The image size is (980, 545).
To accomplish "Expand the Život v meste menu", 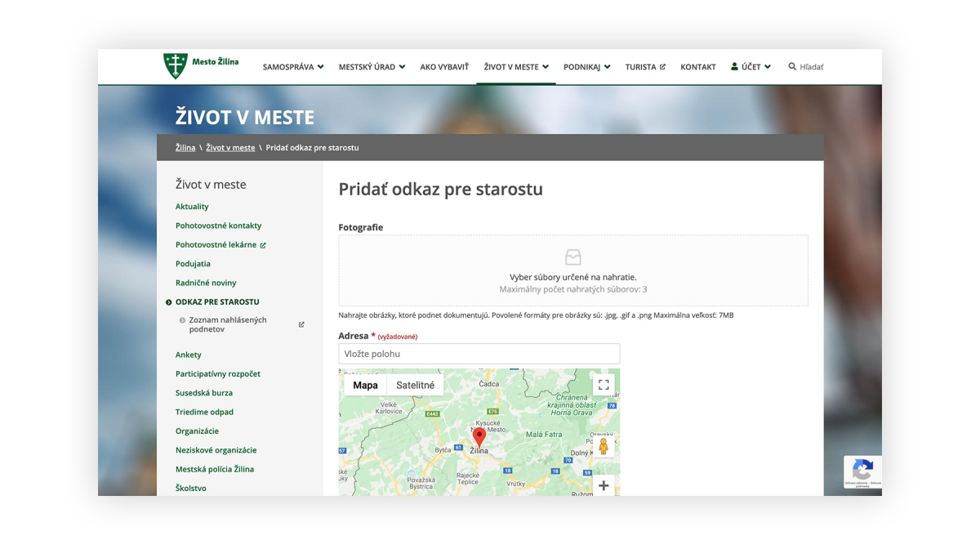I will (516, 67).
